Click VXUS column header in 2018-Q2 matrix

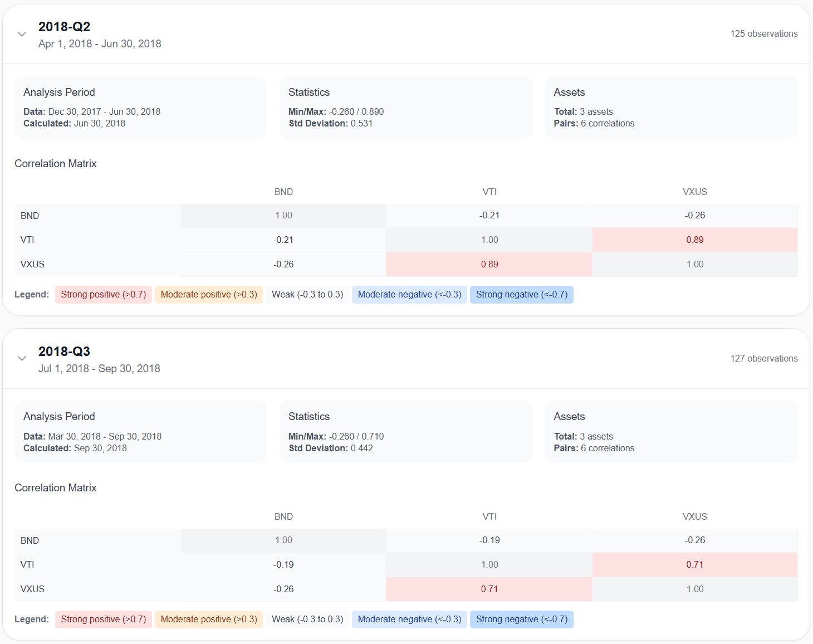coord(694,192)
